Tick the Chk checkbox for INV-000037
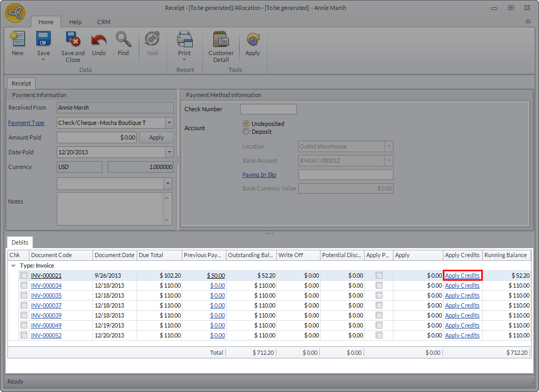The width and height of the screenshot is (539, 392). [x=24, y=305]
